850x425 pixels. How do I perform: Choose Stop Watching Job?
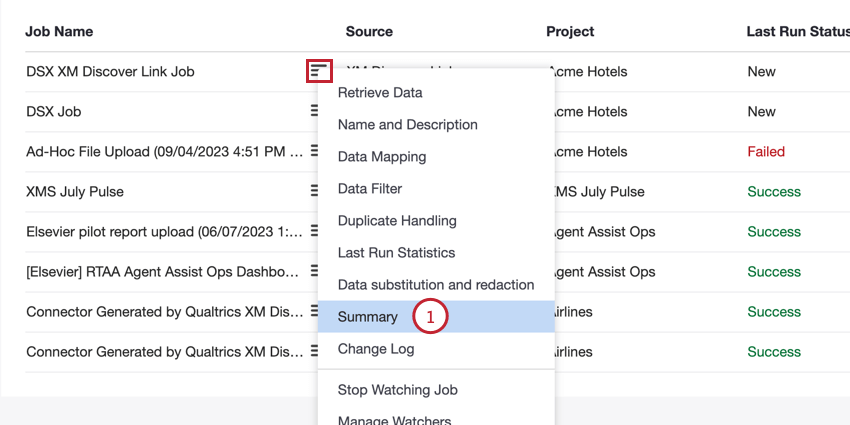point(398,390)
